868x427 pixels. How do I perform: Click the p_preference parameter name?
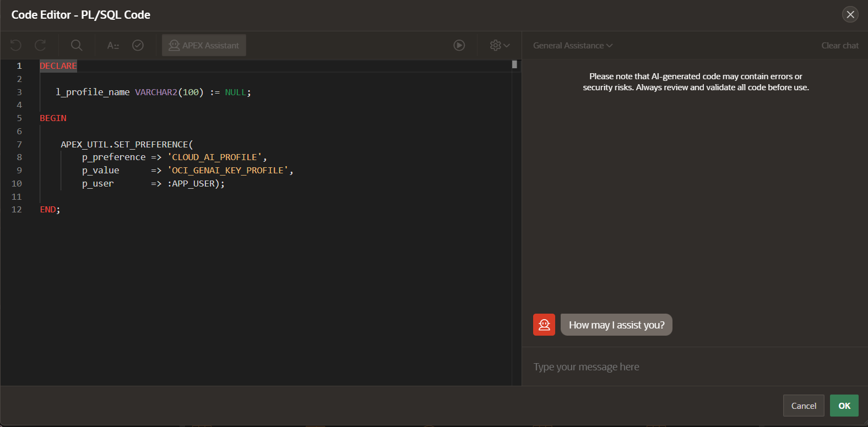click(114, 157)
